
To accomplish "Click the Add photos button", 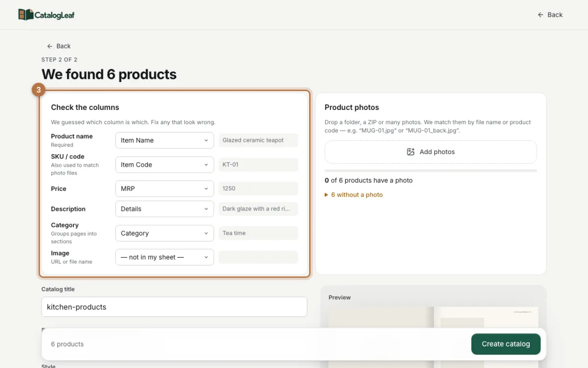I will (x=431, y=152).
